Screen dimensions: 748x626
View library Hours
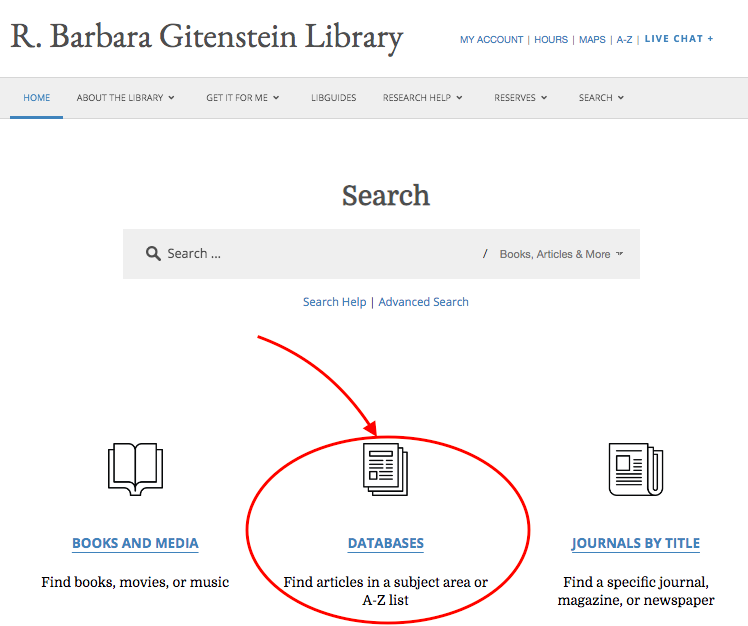click(551, 40)
